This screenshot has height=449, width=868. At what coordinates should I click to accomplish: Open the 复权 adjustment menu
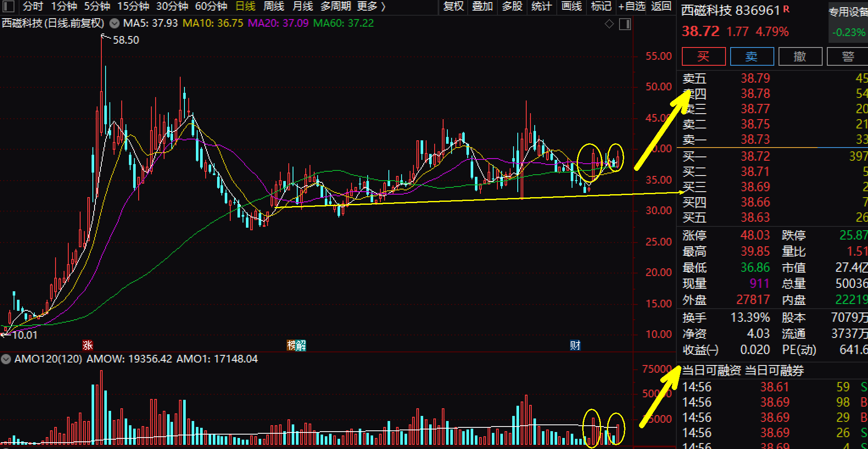pyautogui.click(x=453, y=6)
